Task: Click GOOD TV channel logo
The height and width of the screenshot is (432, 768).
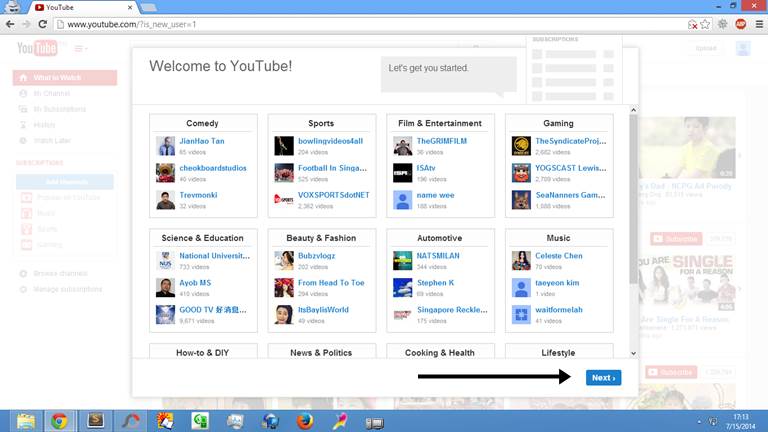Action: click(166, 314)
